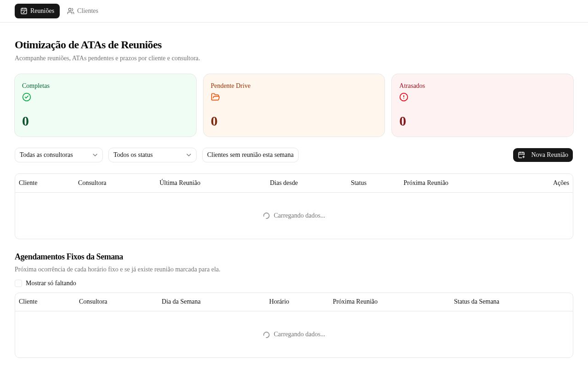Click the Status column header in meetings table
The image size is (588, 368).
coord(359,183)
